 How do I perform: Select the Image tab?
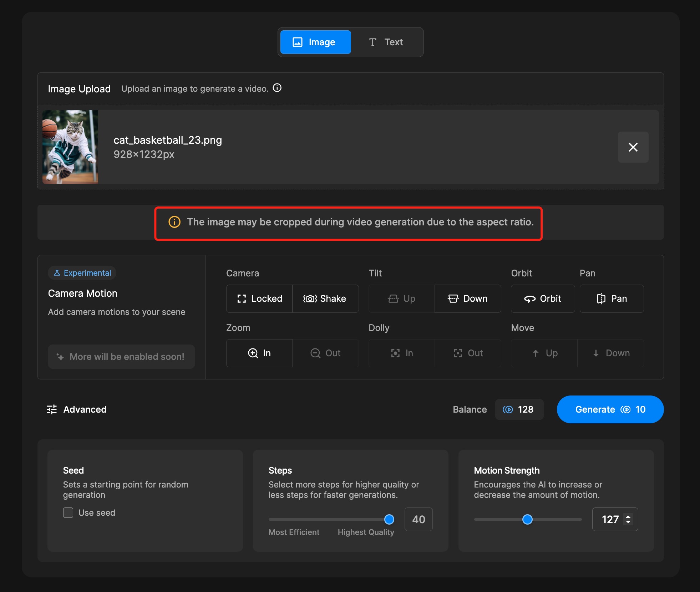click(x=315, y=42)
